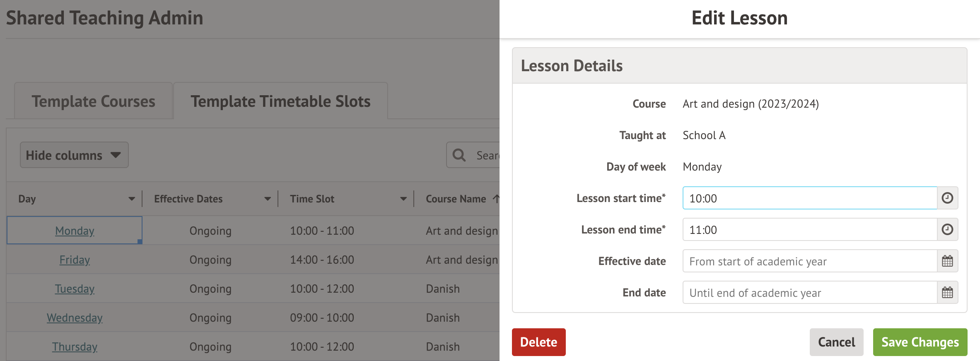Cancel editing the lesson

pyautogui.click(x=836, y=342)
